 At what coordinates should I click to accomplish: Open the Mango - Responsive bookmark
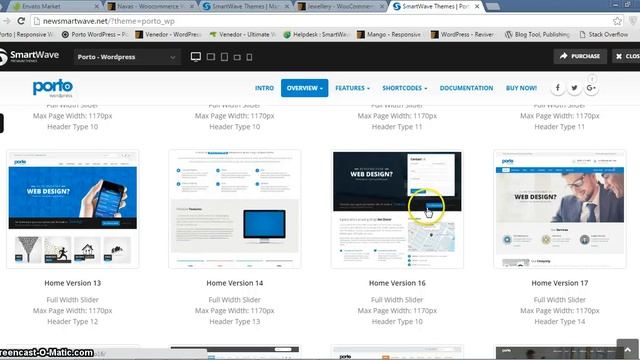pos(389,35)
